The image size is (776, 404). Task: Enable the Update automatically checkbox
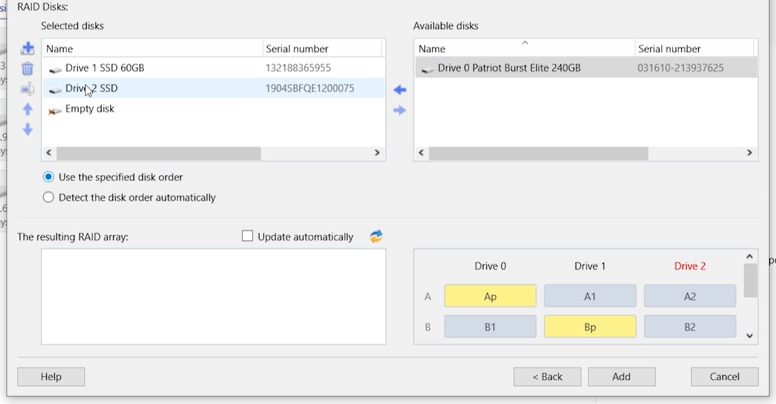click(247, 236)
